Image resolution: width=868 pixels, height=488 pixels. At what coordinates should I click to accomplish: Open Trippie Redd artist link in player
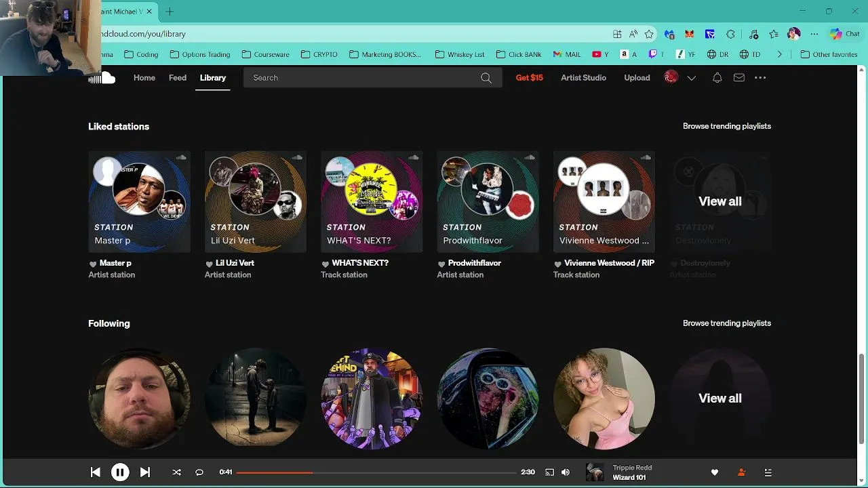click(x=632, y=468)
